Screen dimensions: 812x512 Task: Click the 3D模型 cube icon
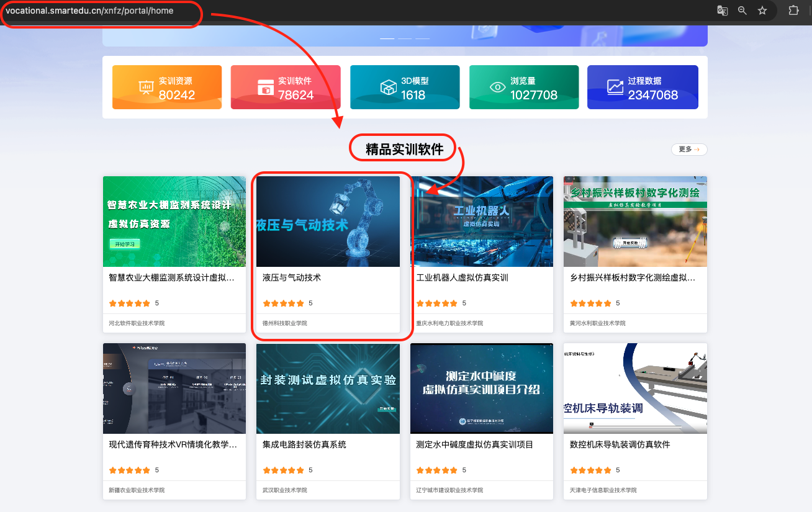389,88
